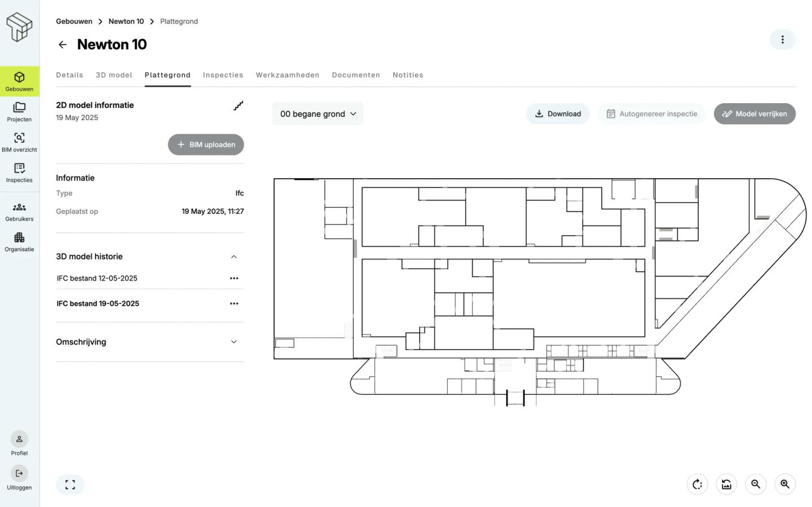The width and height of the screenshot is (812, 507).
Task: Open options for IFC bestand 19-05-2025
Action: (234, 303)
